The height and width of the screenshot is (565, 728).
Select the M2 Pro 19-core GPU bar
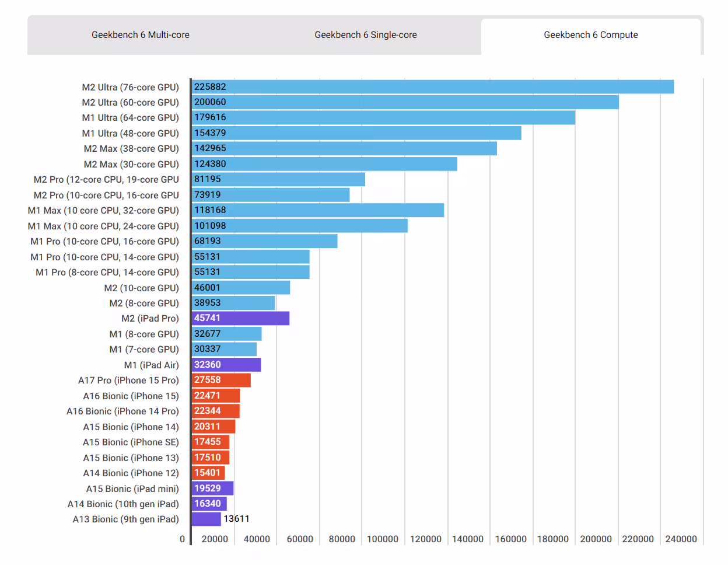(278, 179)
